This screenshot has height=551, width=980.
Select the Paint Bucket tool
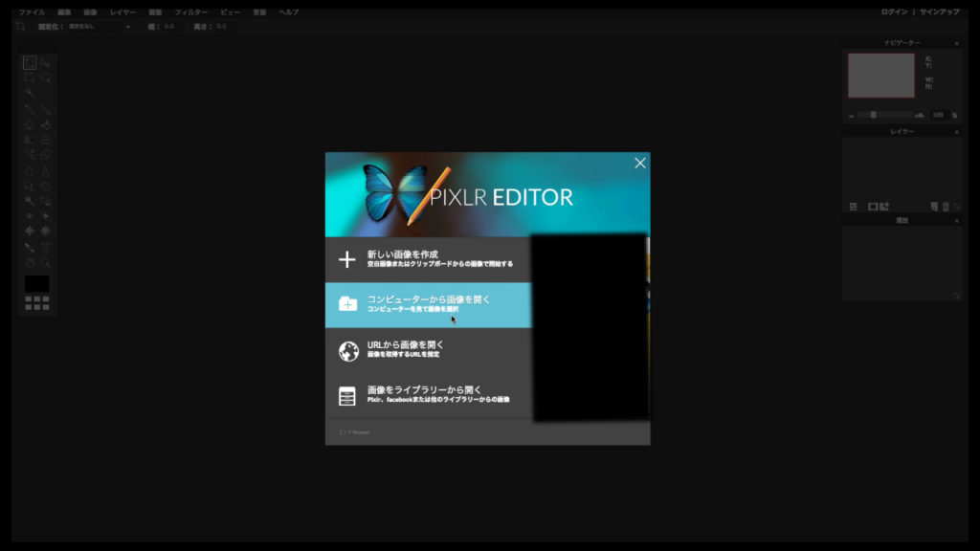pyautogui.click(x=46, y=124)
